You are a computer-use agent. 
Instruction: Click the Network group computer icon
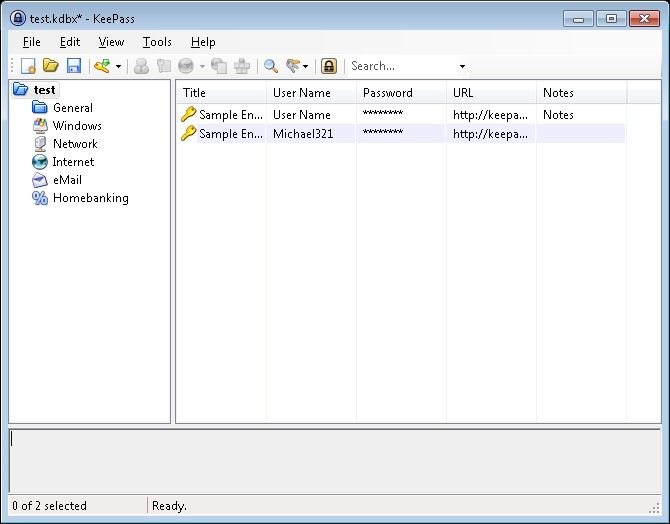coord(40,144)
